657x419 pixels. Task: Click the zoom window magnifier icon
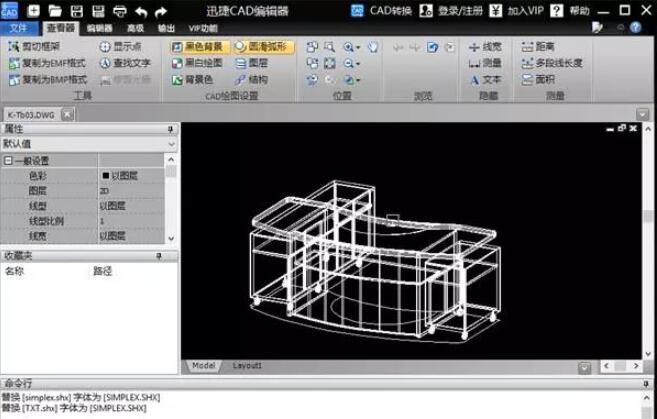pyautogui.click(x=330, y=47)
